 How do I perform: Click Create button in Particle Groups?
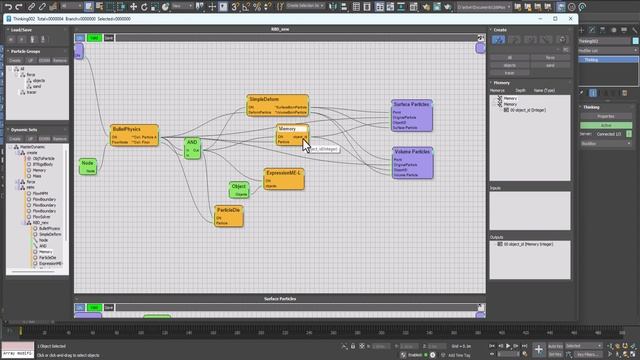pyautogui.click(x=15, y=60)
